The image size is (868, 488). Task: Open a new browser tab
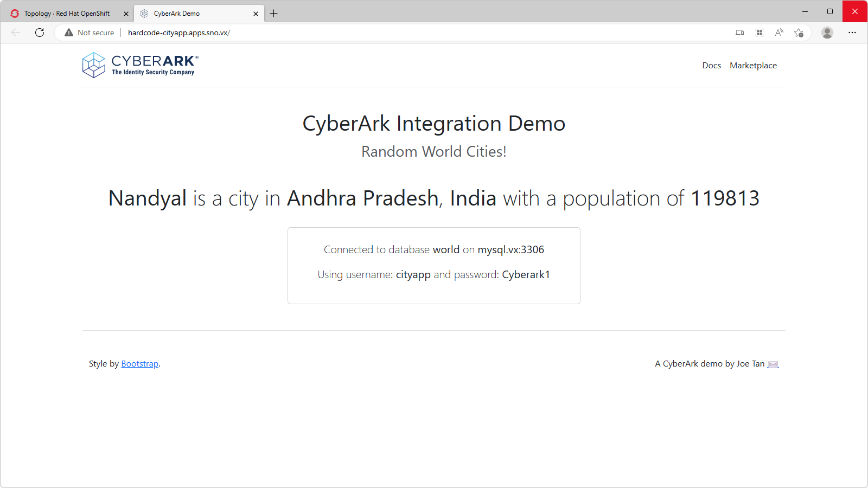click(274, 13)
